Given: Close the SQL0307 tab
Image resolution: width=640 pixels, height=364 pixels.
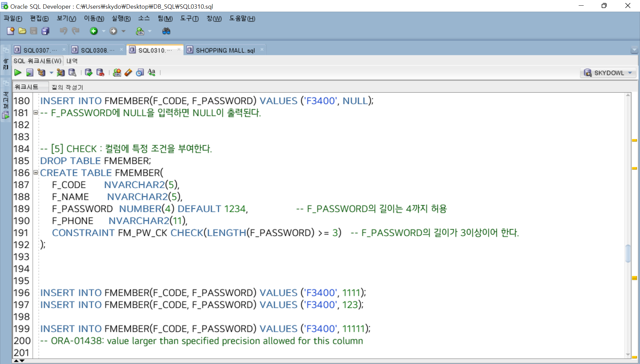Looking at the screenshot, I should (x=64, y=50).
